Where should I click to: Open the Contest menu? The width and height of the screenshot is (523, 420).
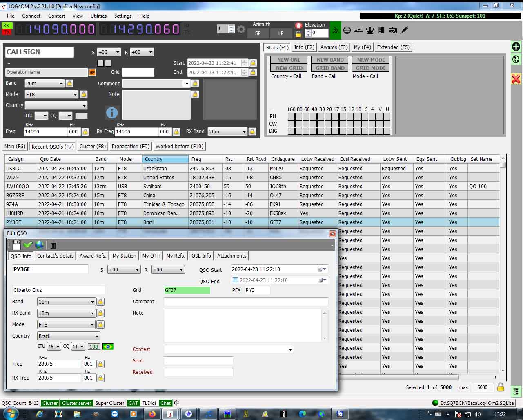pyautogui.click(x=56, y=16)
